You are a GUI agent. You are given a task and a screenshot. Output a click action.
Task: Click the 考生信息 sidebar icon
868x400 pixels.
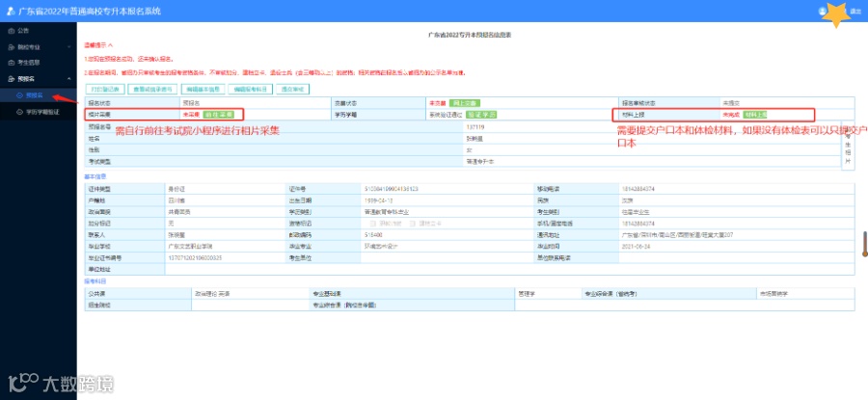pyautogui.click(x=12, y=63)
